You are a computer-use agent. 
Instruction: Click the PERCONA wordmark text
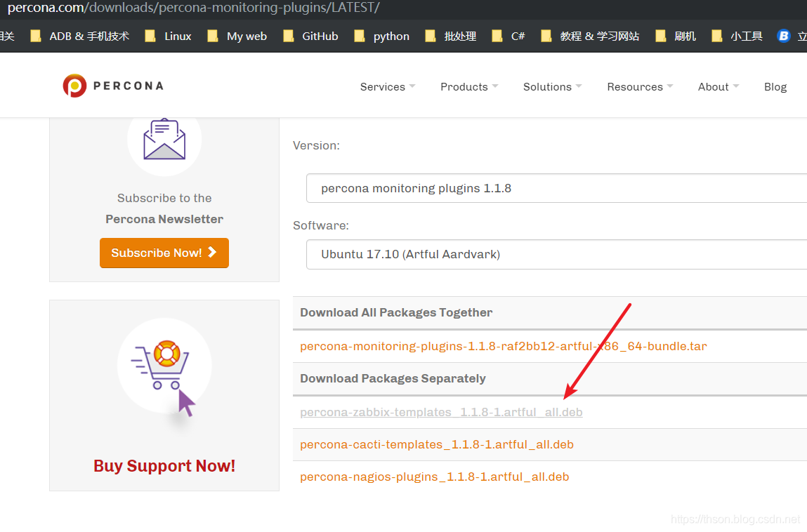point(128,86)
